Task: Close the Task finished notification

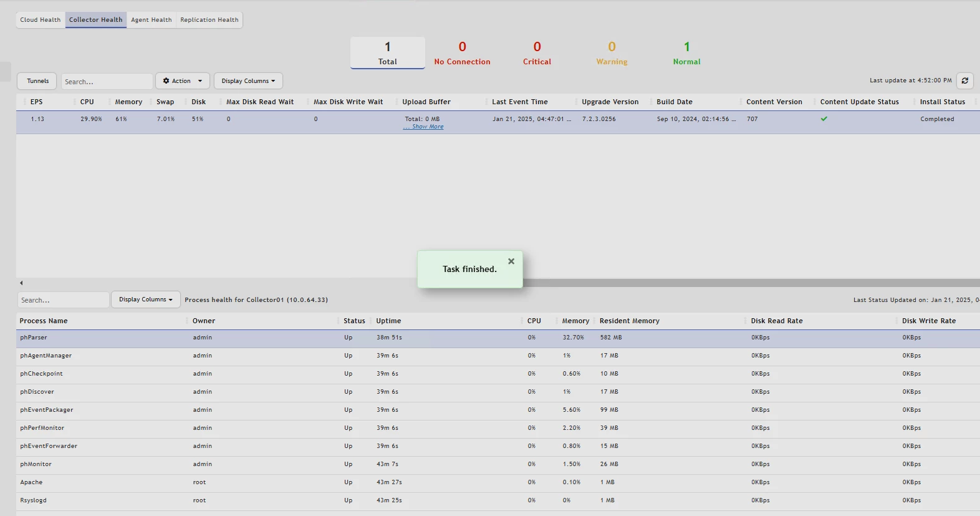Action: point(511,261)
